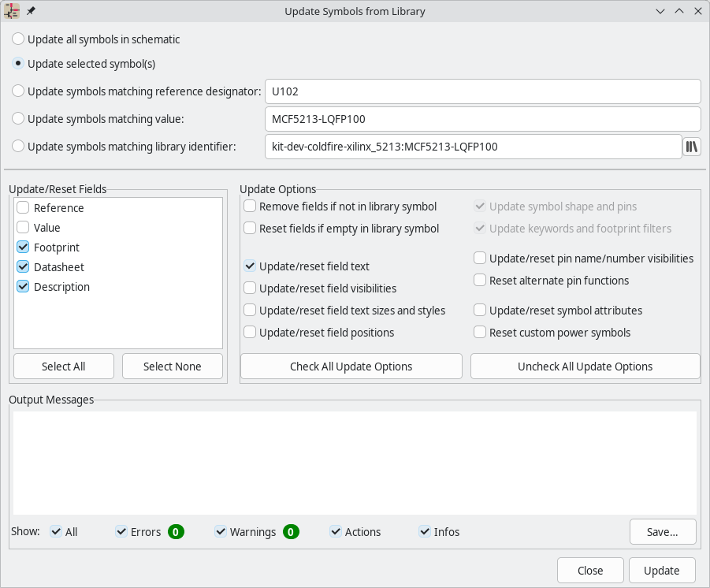
Task: Click the pin icon in title bar
Action: click(31, 12)
